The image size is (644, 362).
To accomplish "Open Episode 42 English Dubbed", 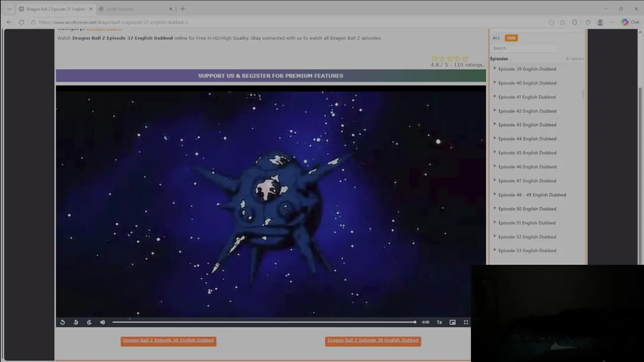I will click(527, 111).
